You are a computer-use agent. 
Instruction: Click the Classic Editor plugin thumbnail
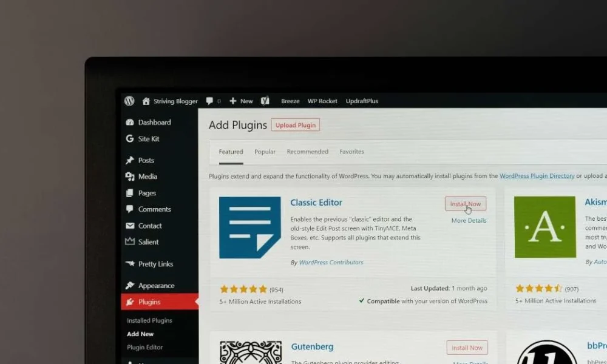250,227
